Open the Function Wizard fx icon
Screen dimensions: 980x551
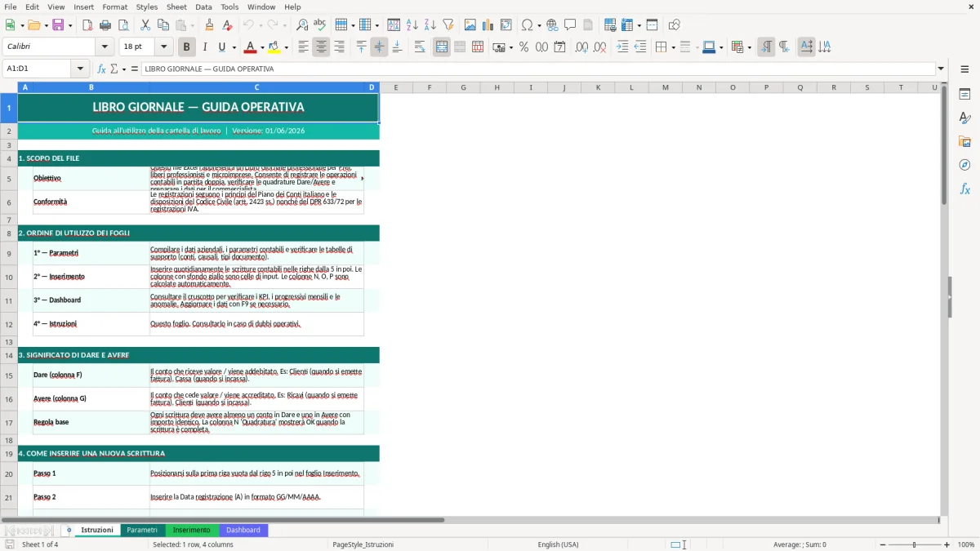[x=102, y=69]
